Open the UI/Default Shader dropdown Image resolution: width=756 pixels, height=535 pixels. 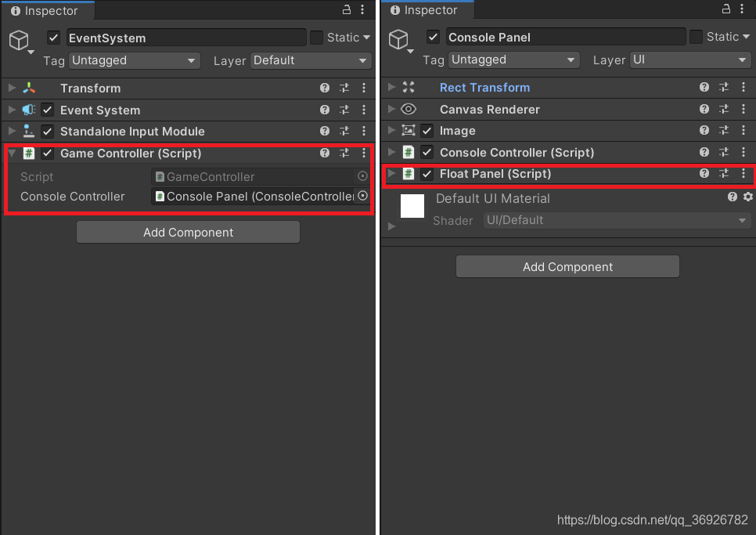click(x=617, y=220)
